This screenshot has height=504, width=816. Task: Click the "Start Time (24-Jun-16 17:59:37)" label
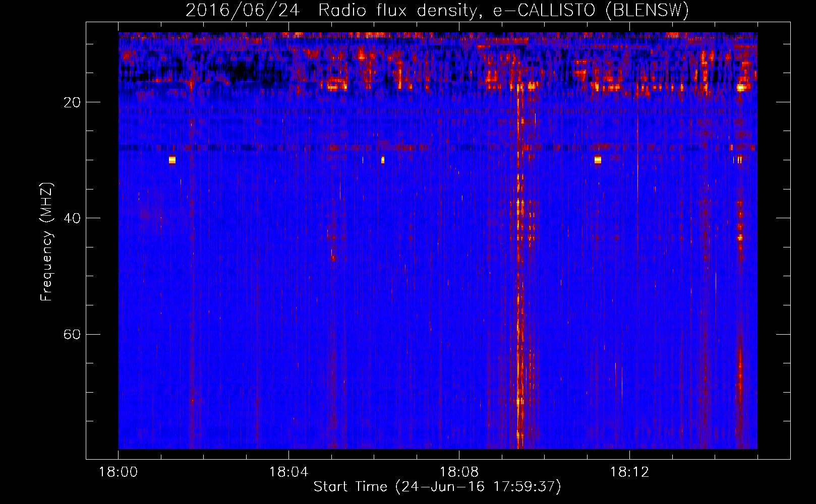[x=437, y=487]
